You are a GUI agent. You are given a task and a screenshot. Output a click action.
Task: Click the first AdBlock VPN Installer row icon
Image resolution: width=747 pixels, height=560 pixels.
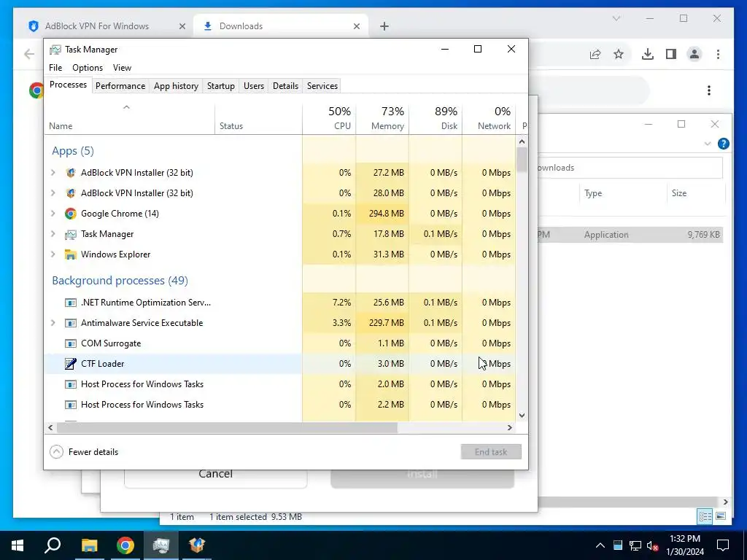click(71, 173)
